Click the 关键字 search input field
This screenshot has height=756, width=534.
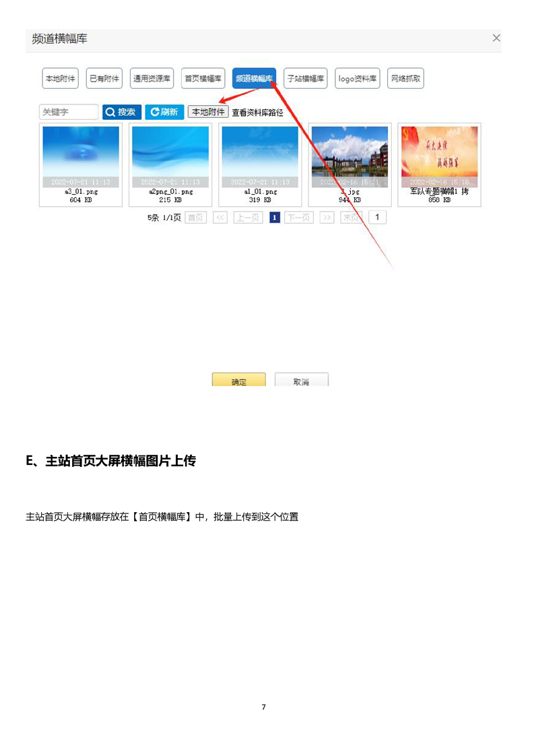coord(69,113)
